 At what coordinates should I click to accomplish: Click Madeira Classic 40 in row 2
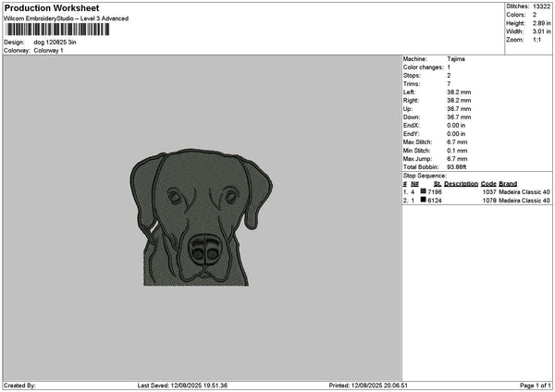coord(524,201)
